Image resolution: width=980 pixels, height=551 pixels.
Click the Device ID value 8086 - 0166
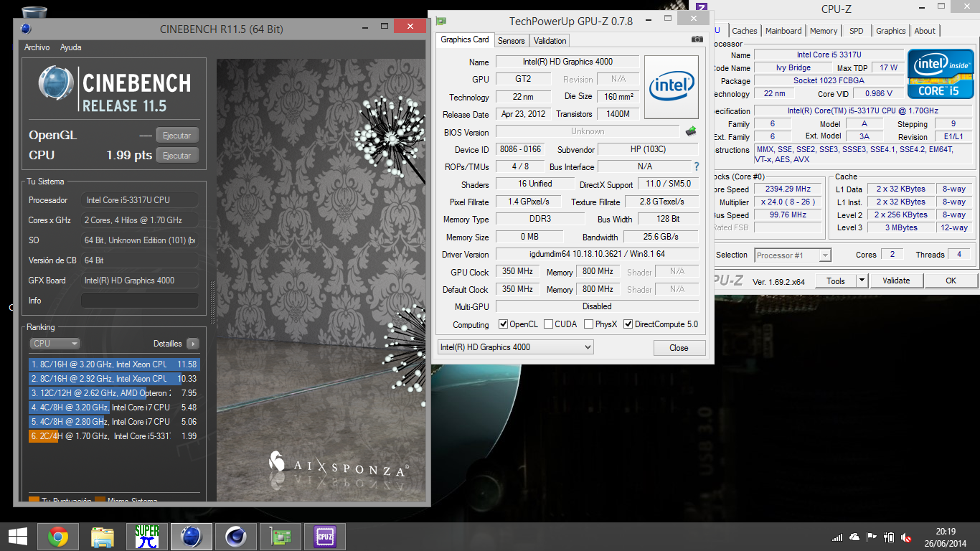coord(520,149)
